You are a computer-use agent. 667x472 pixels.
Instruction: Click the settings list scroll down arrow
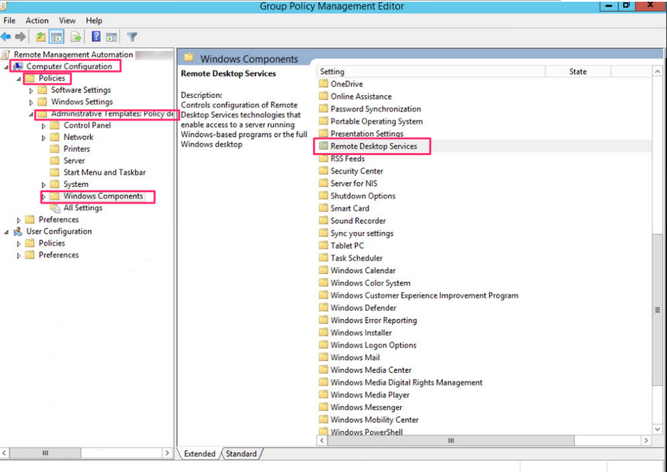pos(657,429)
